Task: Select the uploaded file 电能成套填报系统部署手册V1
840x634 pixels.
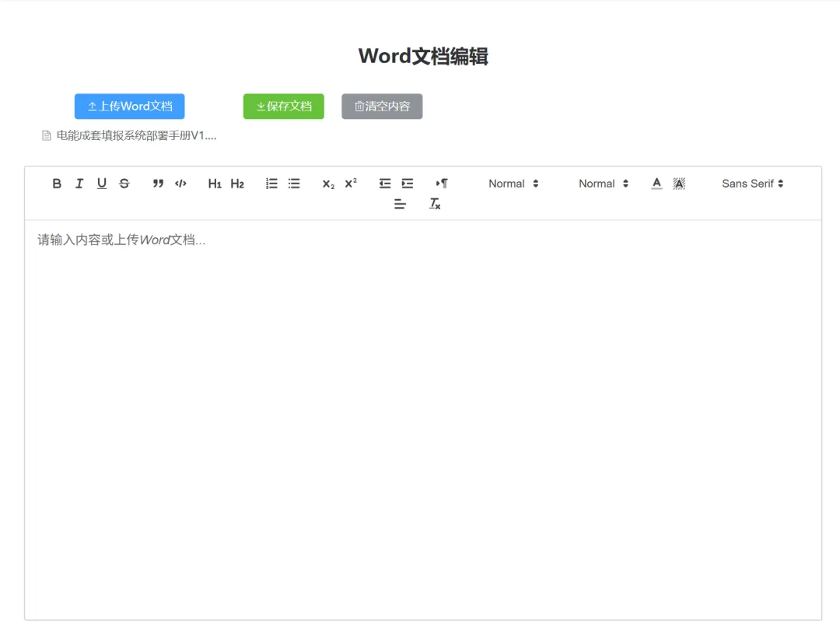Action: tap(137, 135)
